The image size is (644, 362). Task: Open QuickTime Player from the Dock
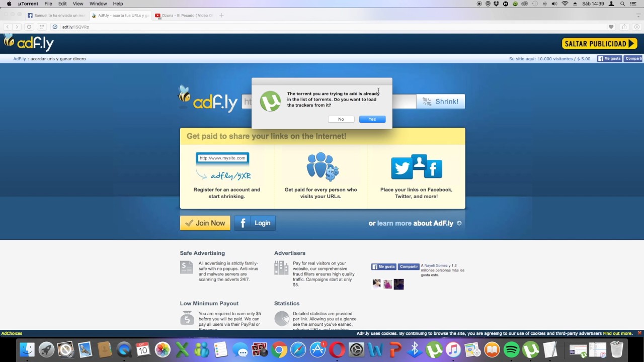tap(124, 349)
